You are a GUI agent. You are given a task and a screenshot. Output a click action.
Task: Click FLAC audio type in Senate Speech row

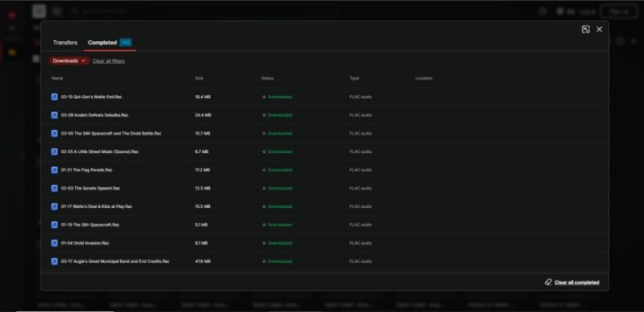coord(361,189)
